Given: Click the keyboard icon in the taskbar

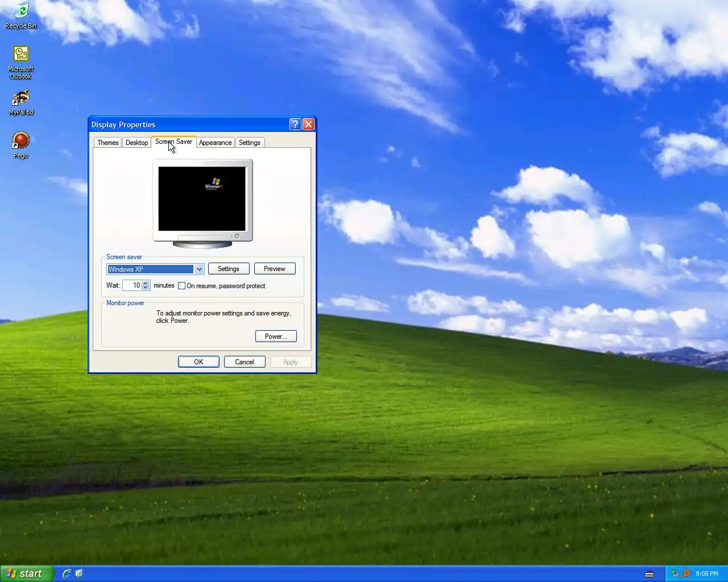Looking at the screenshot, I should 650,574.
